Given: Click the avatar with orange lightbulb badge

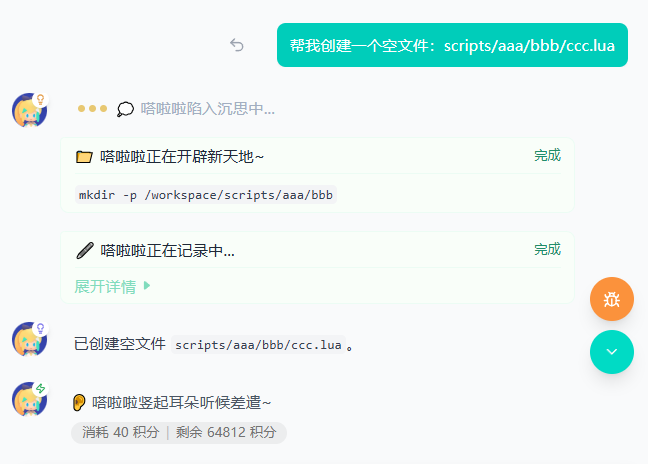Looking at the screenshot, I should 29,110.
